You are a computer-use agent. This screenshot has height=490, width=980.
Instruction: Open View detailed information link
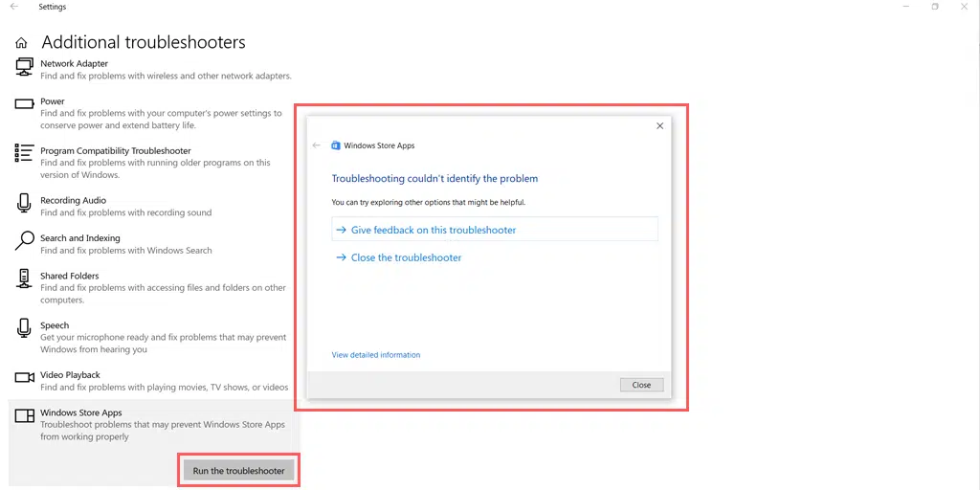point(375,355)
